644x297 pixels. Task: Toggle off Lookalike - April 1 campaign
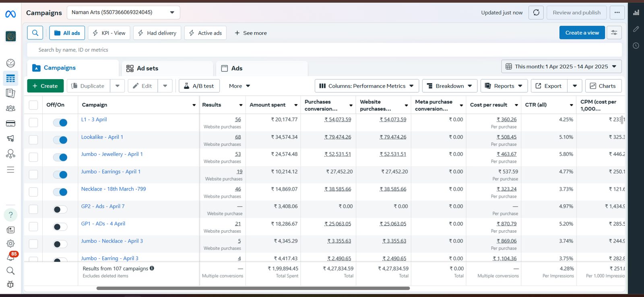coord(60,140)
